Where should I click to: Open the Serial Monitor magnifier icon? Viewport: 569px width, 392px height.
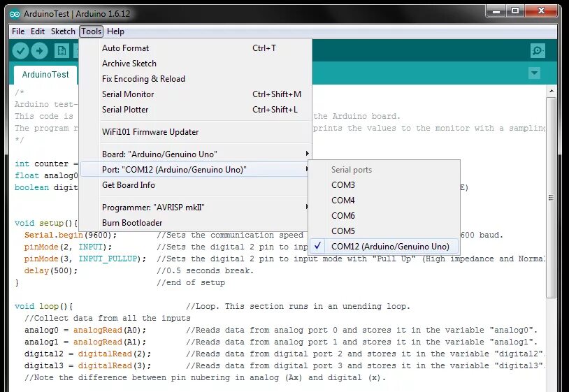(538, 50)
